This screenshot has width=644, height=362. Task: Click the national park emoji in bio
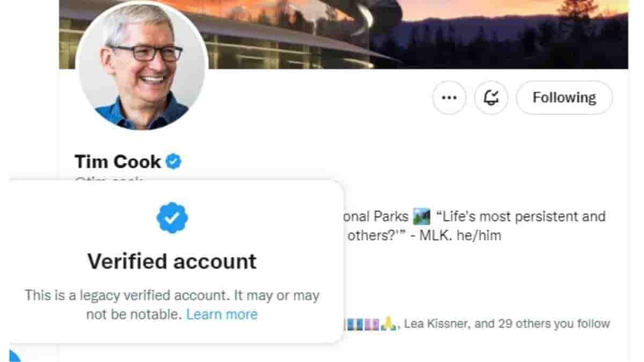(422, 217)
